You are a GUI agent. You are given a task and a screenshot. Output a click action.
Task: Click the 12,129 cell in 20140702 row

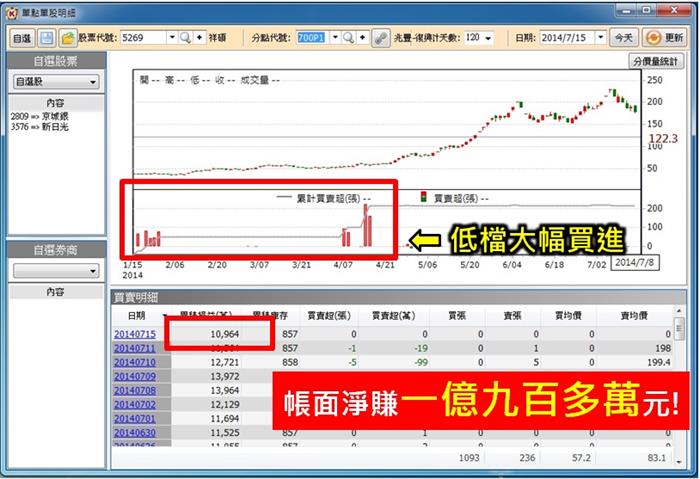[x=225, y=404]
